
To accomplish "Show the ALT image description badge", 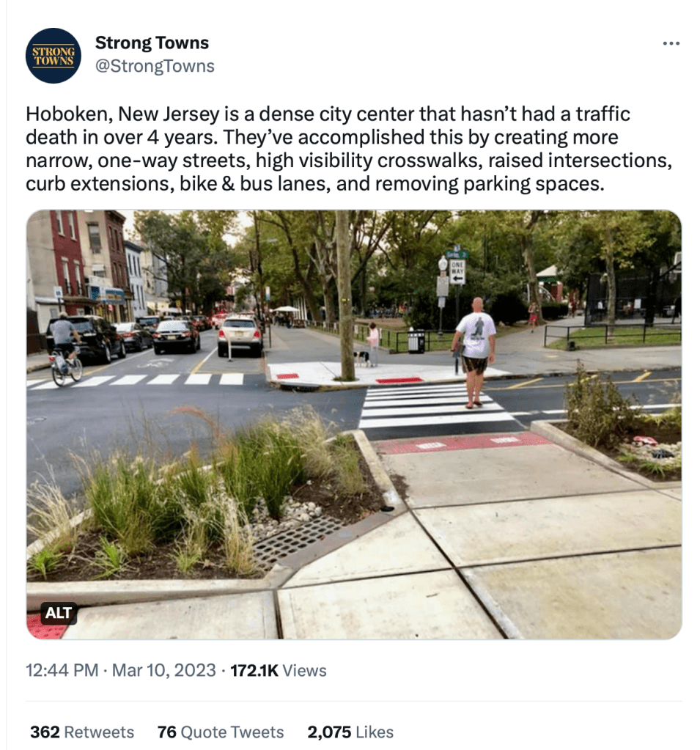I will [59, 613].
